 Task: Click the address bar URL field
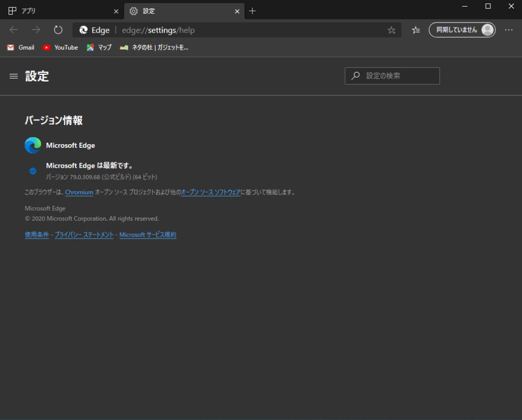coord(237,30)
